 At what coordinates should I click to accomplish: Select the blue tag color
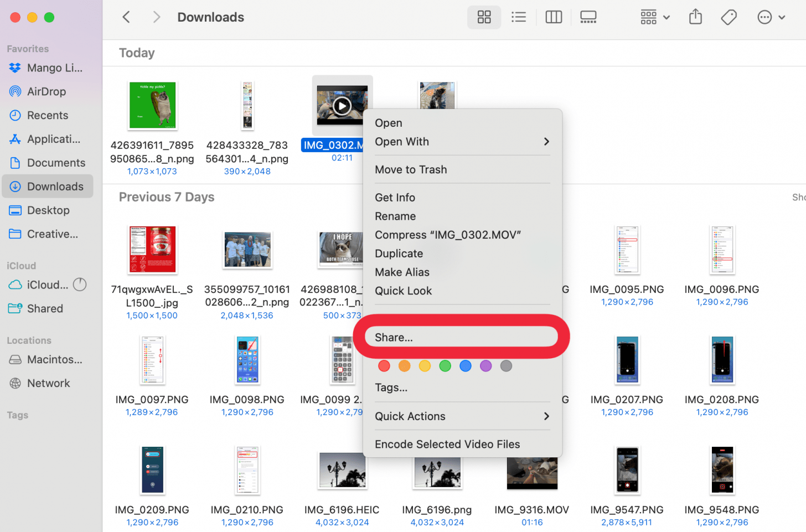click(466, 366)
